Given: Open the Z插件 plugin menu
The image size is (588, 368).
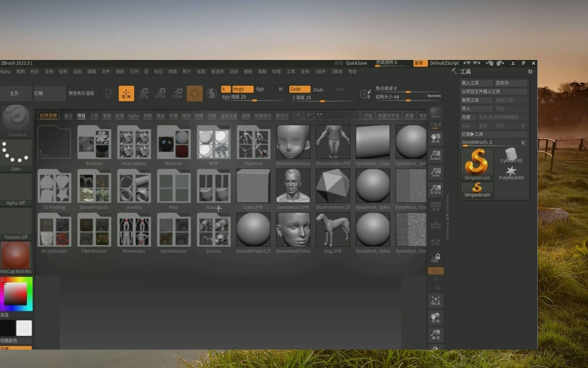Looking at the screenshot, I should (x=320, y=72).
